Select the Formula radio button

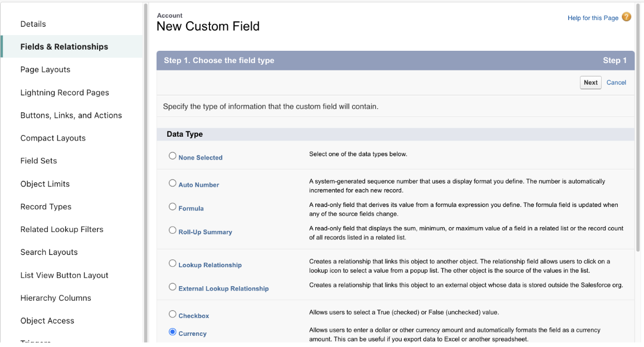click(x=173, y=207)
